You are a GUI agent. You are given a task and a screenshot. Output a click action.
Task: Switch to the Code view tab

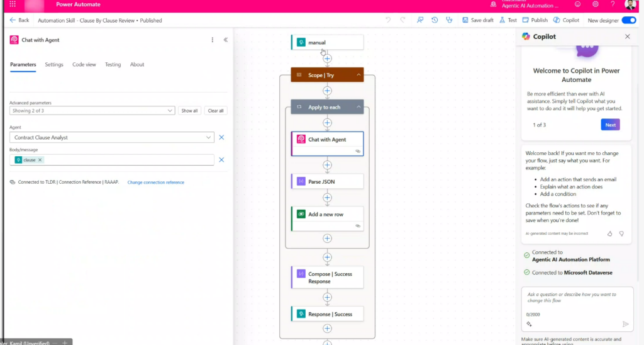[x=84, y=65]
